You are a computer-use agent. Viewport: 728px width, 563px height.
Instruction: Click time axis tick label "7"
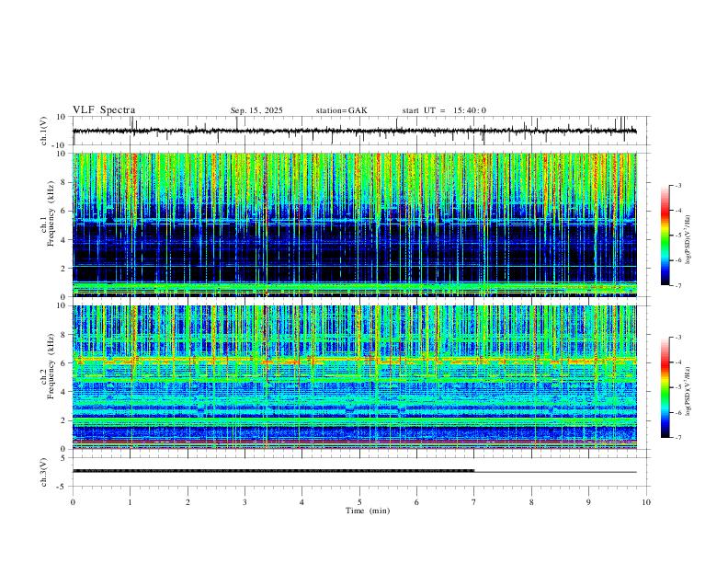click(474, 502)
